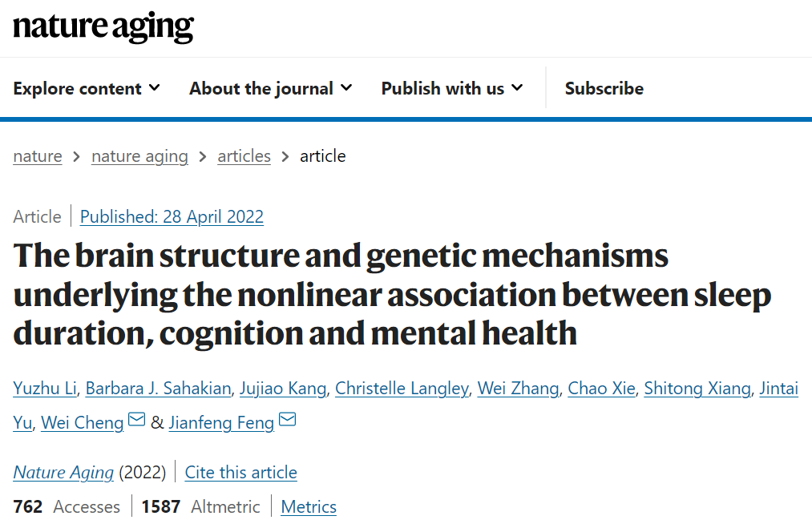Viewport: 812px width, 524px height.
Task: Click the envelope icon beside Jianfeng Feng
Action: [288, 419]
